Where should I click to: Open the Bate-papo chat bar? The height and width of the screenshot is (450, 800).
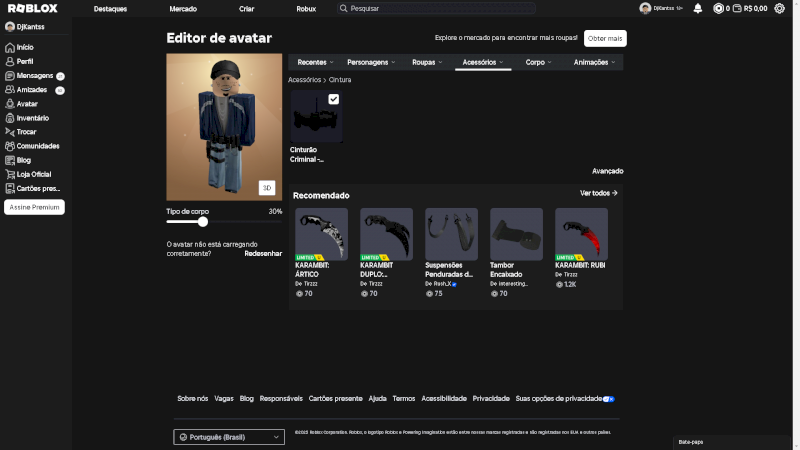pyautogui.click(x=732, y=442)
